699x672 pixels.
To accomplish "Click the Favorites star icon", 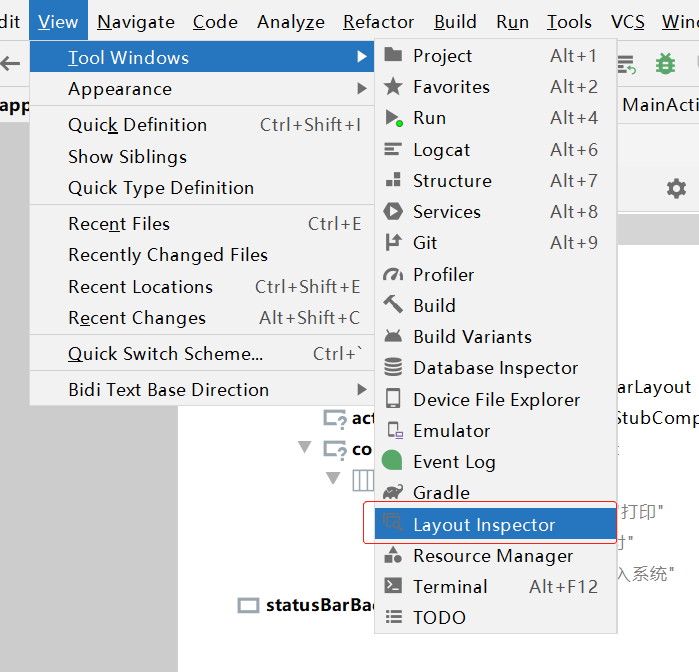I will click(393, 86).
